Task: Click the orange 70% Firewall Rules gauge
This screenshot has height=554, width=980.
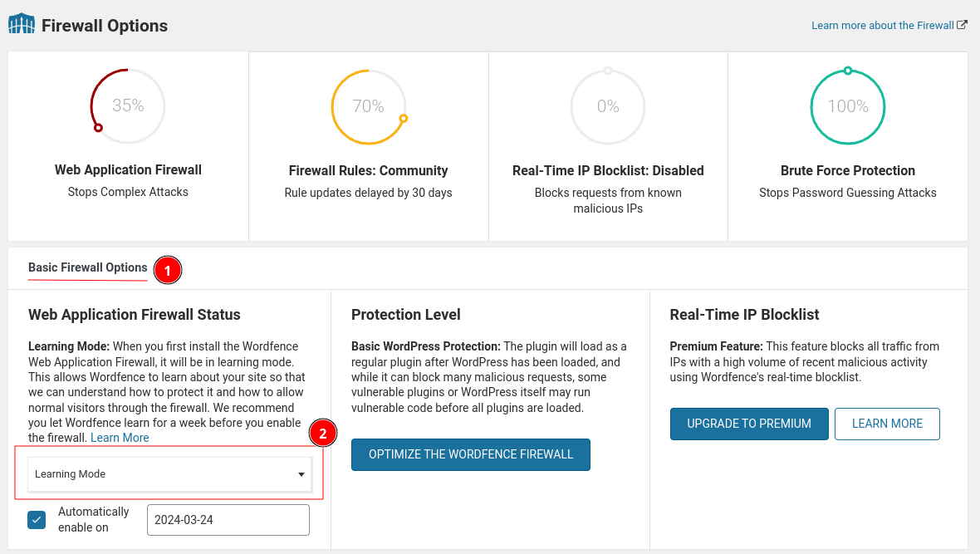Action: click(x=368, y=106)
